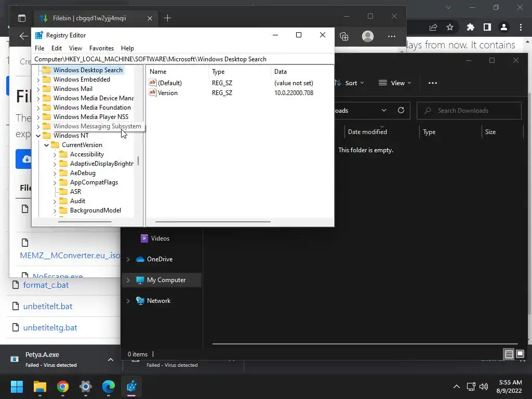Expand Petya.A.exe download options arrow
Image resolution: width=532 pixels, height=399 pixels.
coord(111,360)
